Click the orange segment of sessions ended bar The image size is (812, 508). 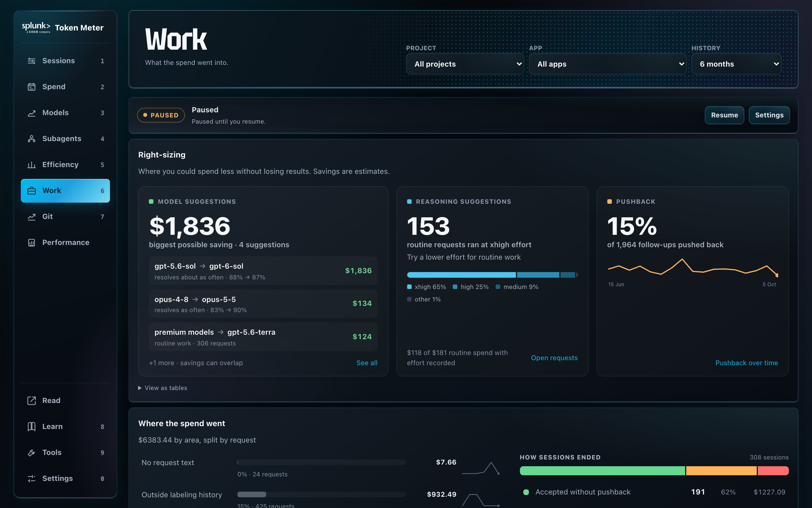[721, 471]
